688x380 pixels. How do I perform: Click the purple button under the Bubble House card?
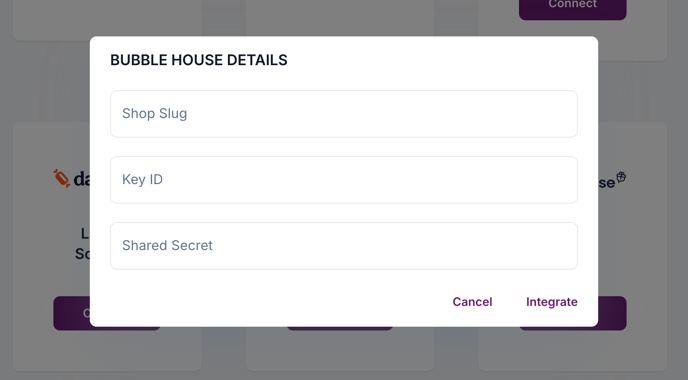(612, 313)
